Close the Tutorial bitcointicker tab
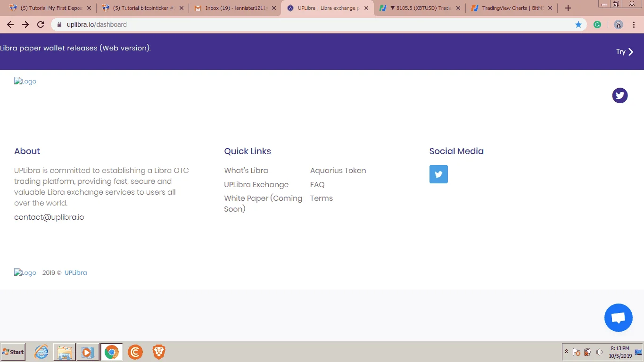This screenshot has height=362, width=644. tap(182, 8)
